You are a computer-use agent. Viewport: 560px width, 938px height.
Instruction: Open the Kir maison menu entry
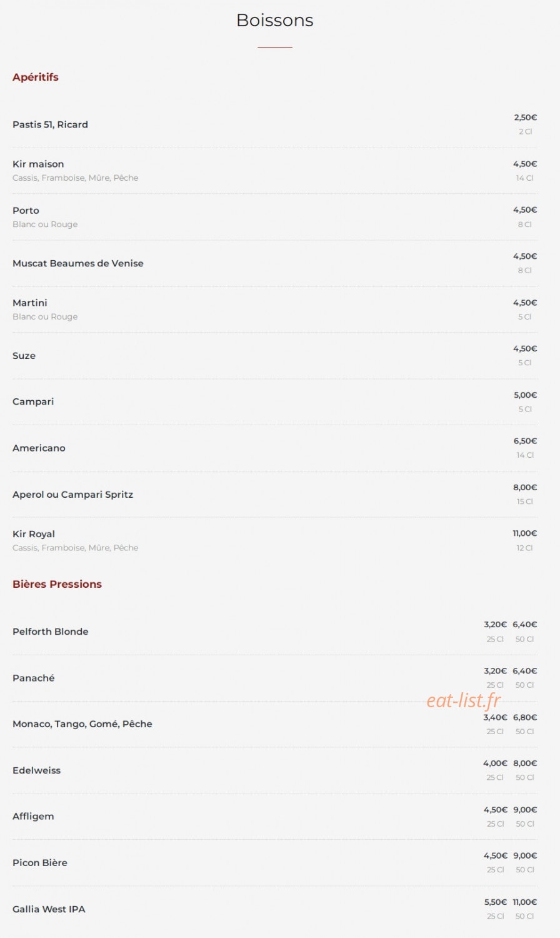tap(38, 164)
